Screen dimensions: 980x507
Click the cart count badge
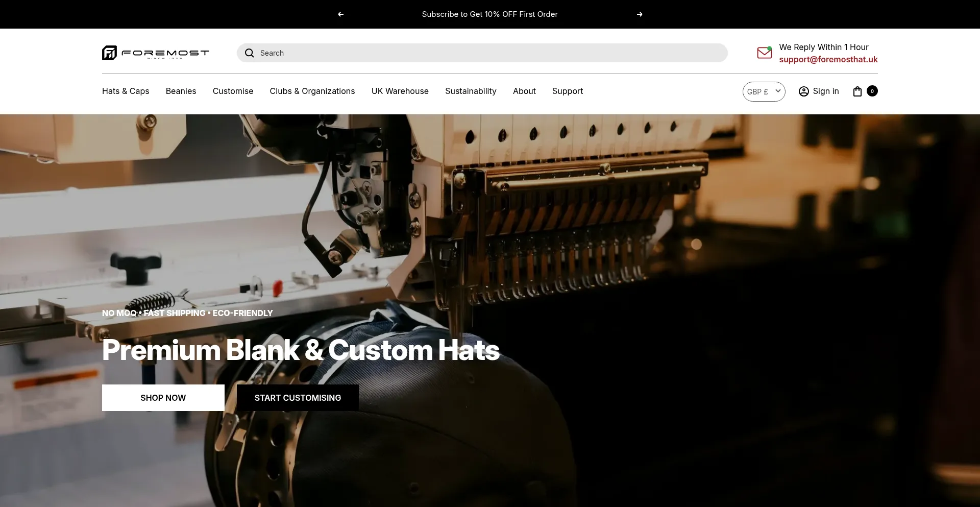pyautogui.click(x=872, y=91)
